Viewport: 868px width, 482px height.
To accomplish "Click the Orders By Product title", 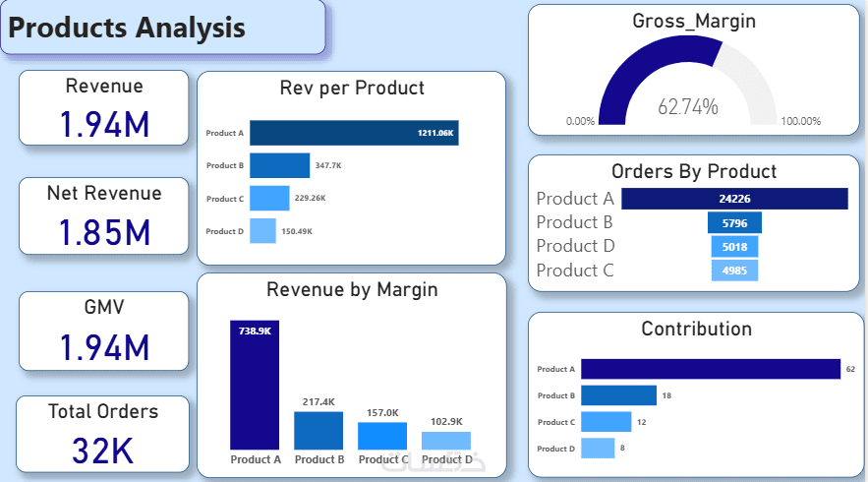I will tap(694, 171).
